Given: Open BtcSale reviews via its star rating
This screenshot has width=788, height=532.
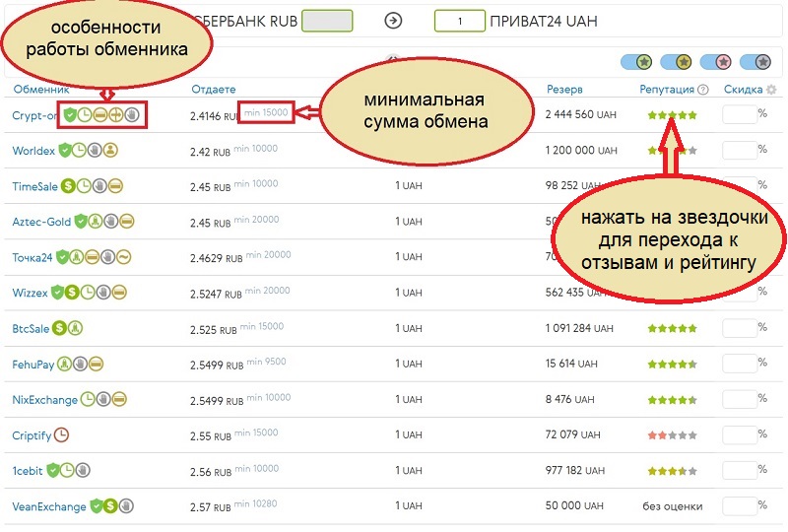Looking at the screenshot, I should (673, 328).
